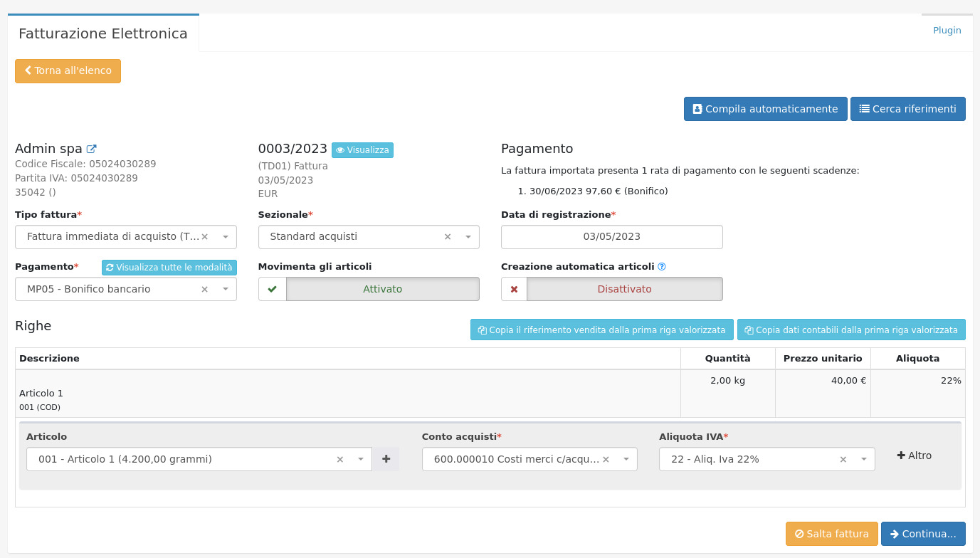Clear the Aliquota IVA selection

(843, 459)
